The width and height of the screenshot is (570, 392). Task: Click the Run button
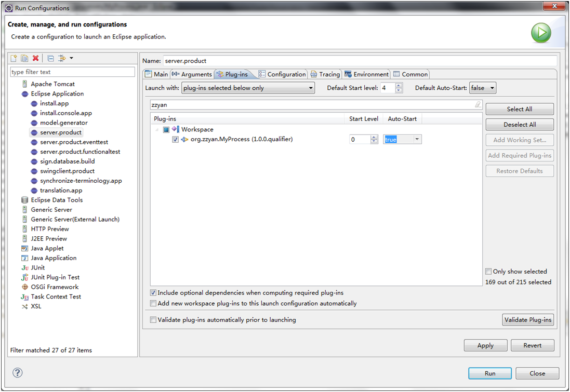(489, 373)
